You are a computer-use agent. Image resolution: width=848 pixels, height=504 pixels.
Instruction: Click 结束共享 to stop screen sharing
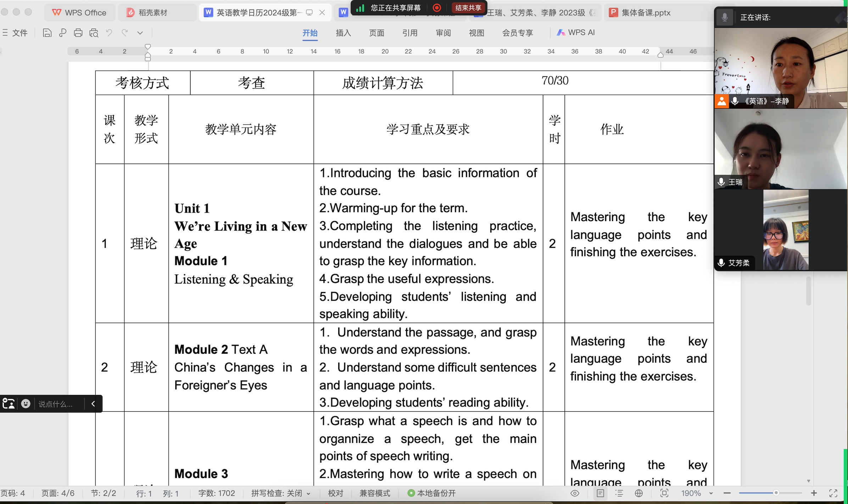(468, 8)
